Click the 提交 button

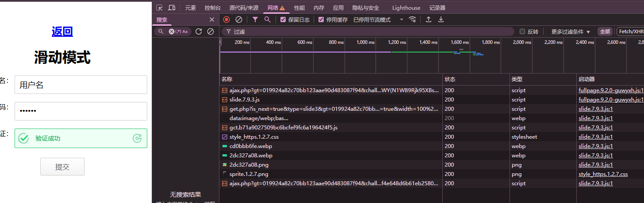coord(62,167)
